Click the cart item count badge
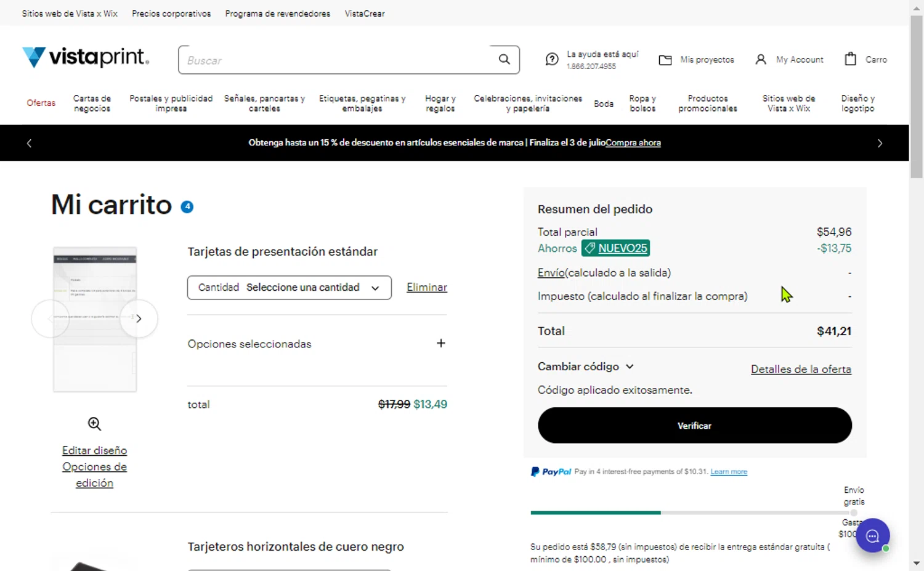This screenshot has height=571, width=924. (187, 207)
